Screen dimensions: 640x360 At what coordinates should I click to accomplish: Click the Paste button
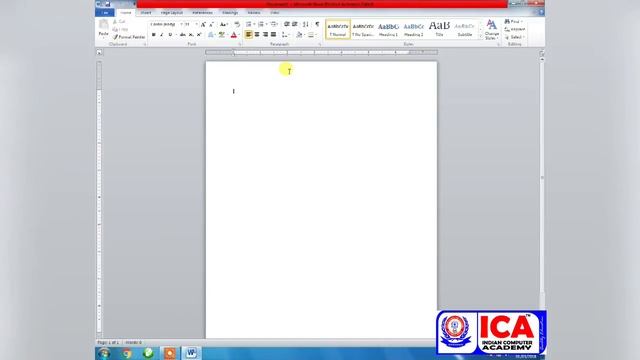click(103, 28)
